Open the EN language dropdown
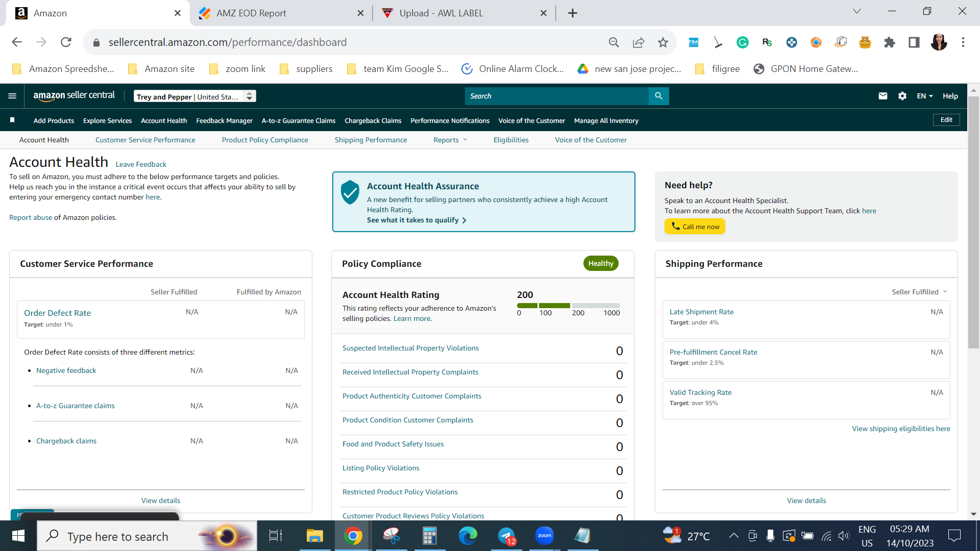This screenshot has width=980, height=551. [924, 96]
